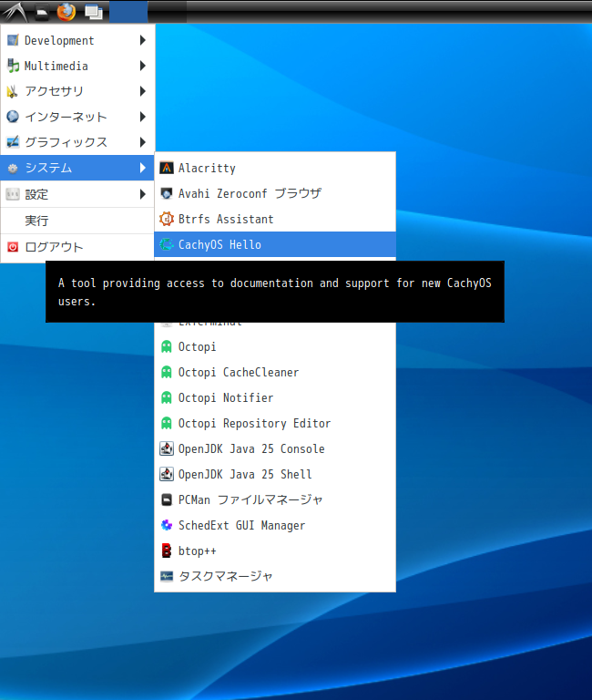The image size is (592, 700).
Task: Open the Development menu category
Action: pos(77,40)
